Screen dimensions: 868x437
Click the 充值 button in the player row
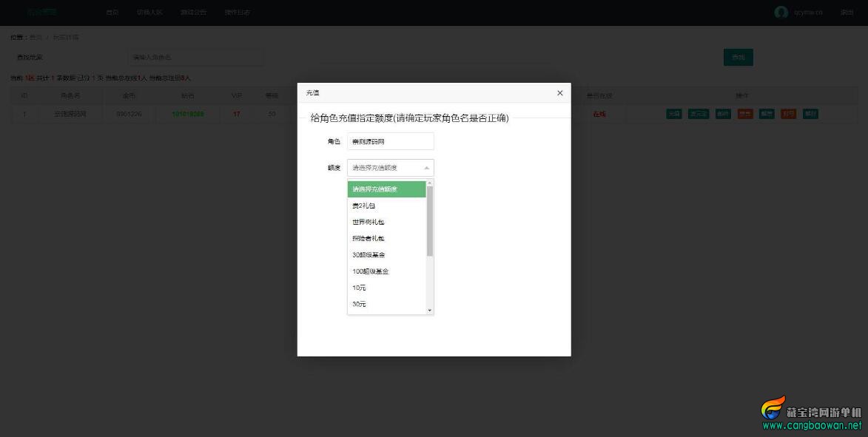pos(673,114)
